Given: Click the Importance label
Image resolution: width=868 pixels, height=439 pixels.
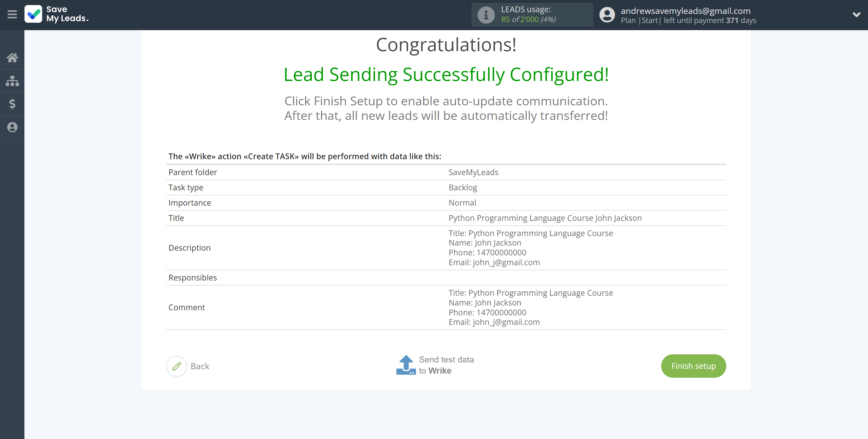Looking at the screenshot, I should click(190, 203).
